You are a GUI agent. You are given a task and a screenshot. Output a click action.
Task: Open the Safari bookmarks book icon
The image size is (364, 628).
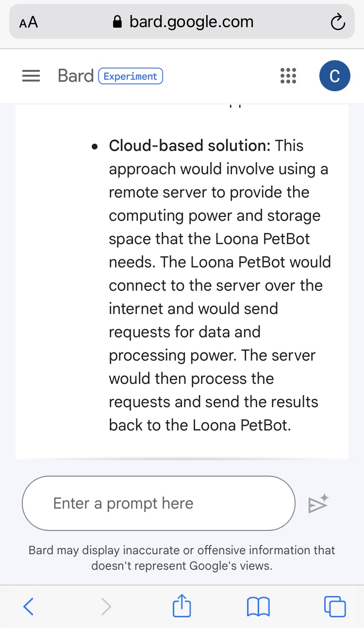258,606
